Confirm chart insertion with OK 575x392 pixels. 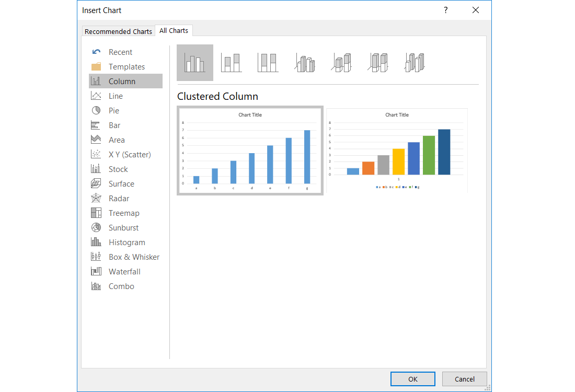coord(412,379)
